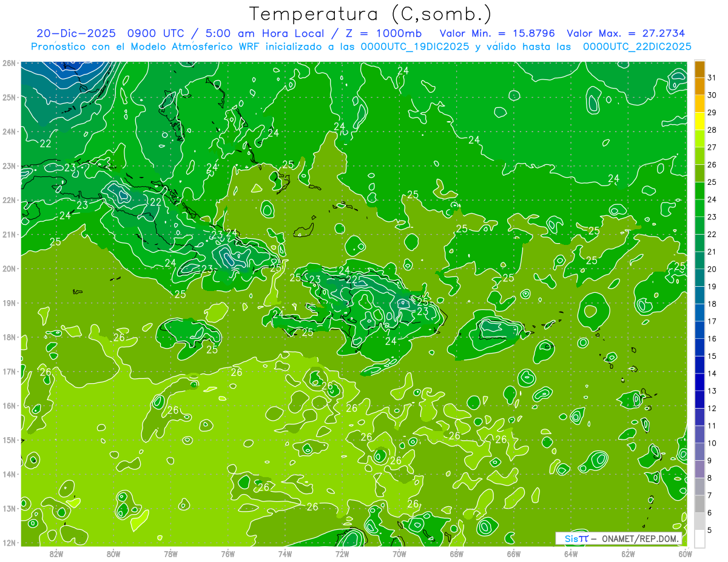Click the 24N latitude axis label
Image resolution: width=728 pixels, height=562 pixels.
tap(8, 132)
